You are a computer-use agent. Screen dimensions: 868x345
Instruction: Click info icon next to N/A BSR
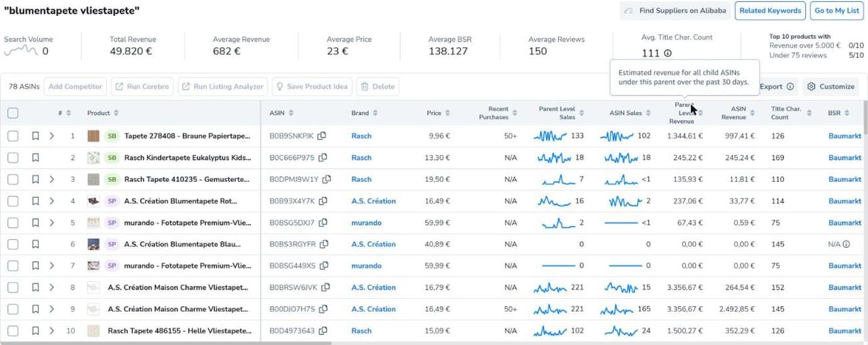pyautogui.click(x=846, y=245)
